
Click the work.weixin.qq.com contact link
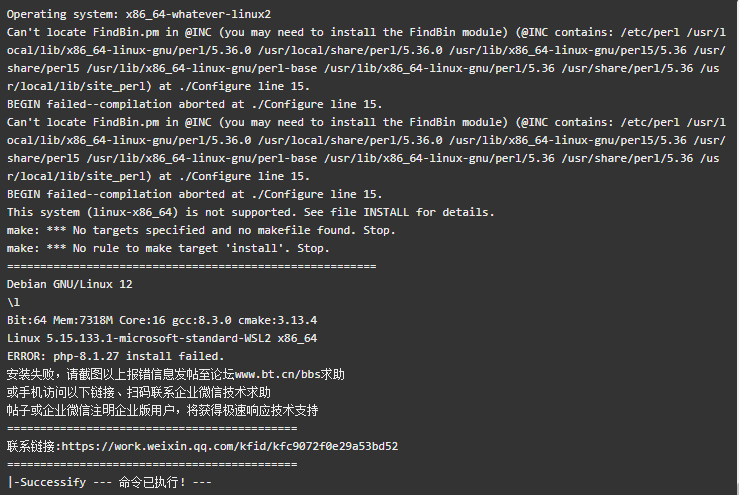coord(230,446)
